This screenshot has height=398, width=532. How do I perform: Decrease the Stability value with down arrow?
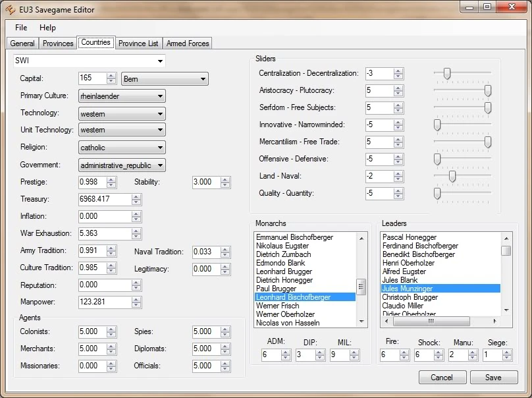click(x=225, y=185)
